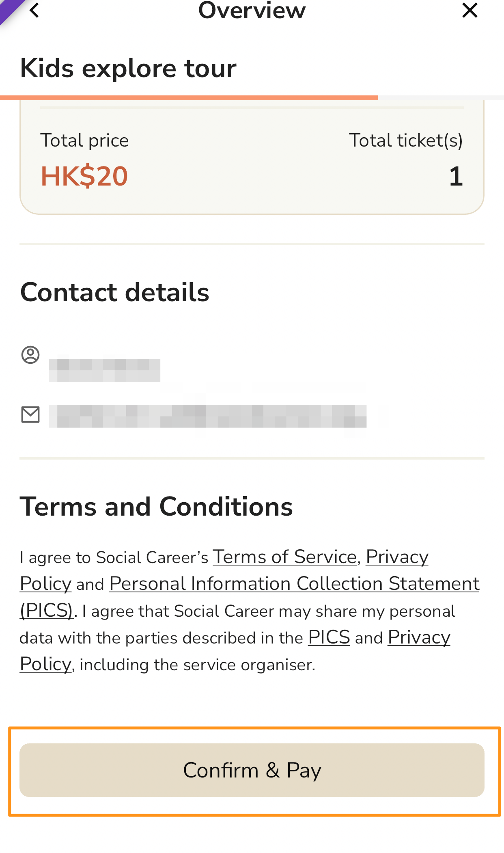Tap the Confirm & Pay button
The height and width of the screenshot is (853, 504).
252,770
